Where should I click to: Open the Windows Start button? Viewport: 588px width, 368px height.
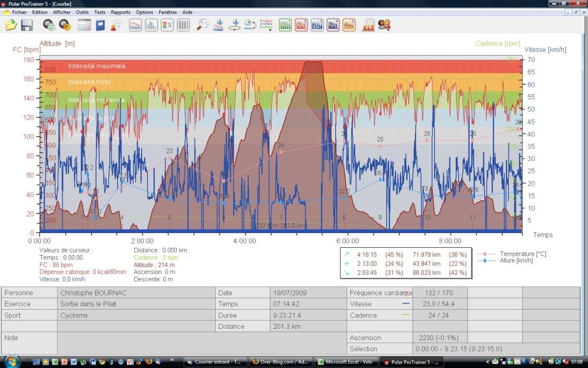pos(11,361)
